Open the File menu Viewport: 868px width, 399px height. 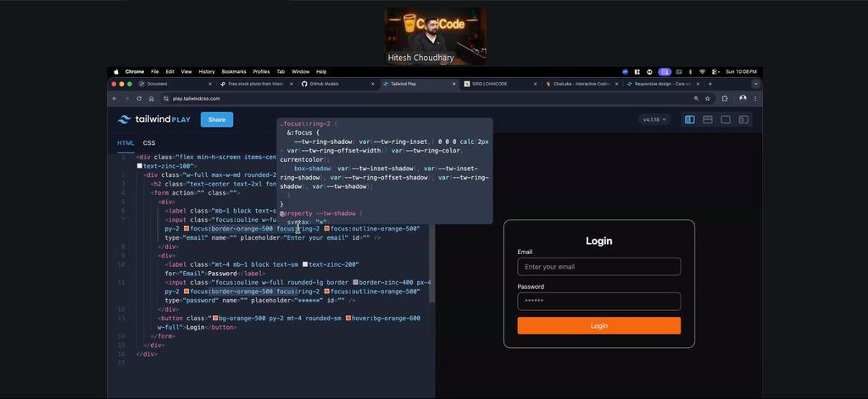point(155,72)
